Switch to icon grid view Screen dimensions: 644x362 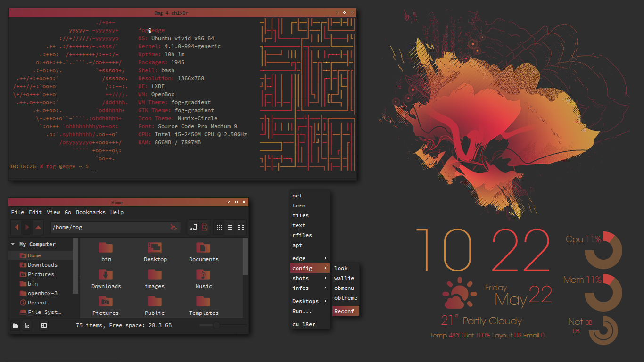coord(219,227)
